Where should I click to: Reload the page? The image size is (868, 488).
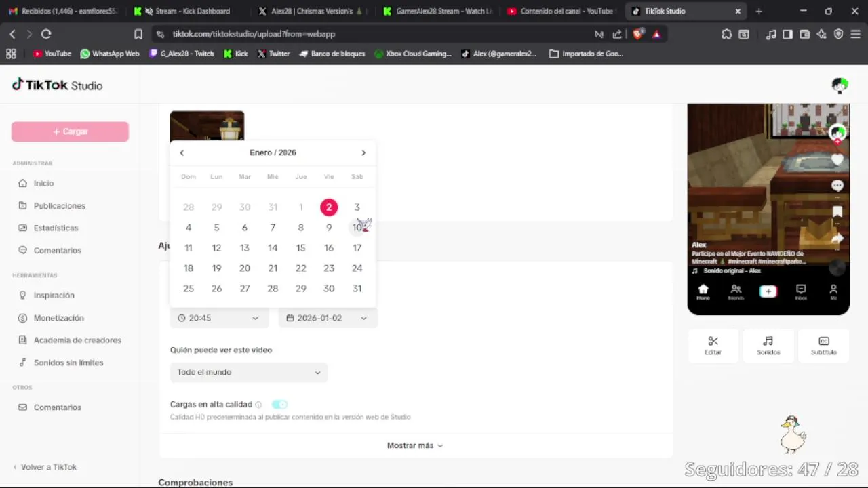tap(46, 34)
